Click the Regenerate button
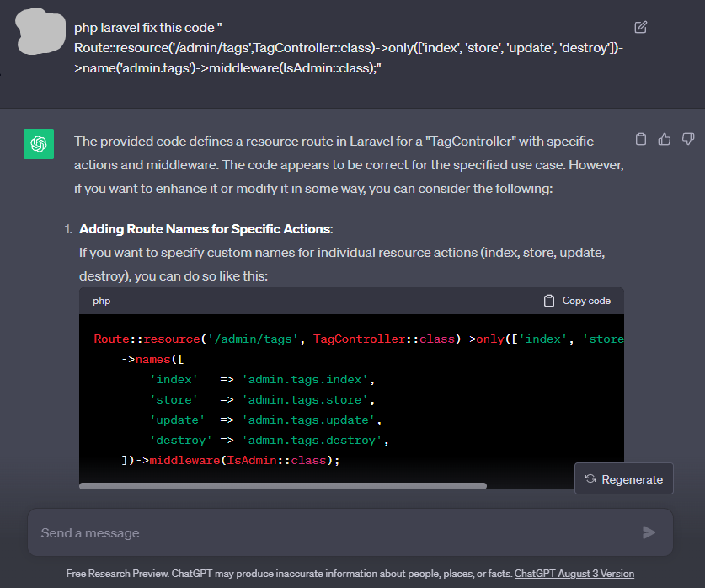Viewport: 705px width, 588px height. [623, 479]
